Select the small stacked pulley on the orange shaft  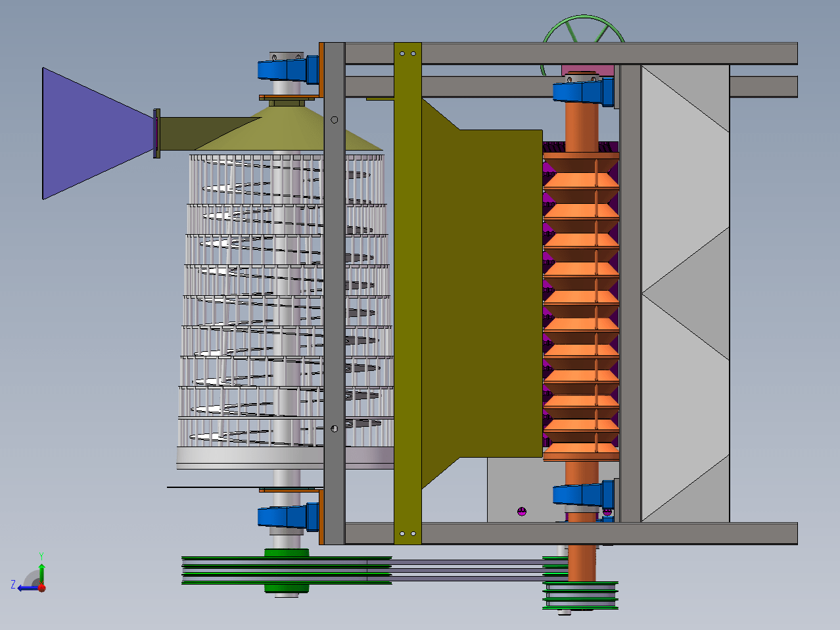click(x=580, y=595)
